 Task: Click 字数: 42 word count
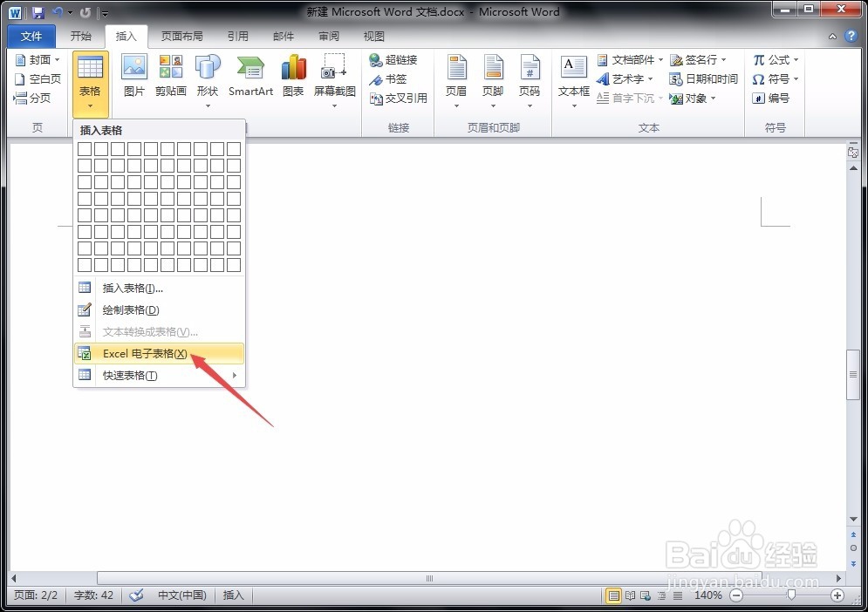[93, 595]
